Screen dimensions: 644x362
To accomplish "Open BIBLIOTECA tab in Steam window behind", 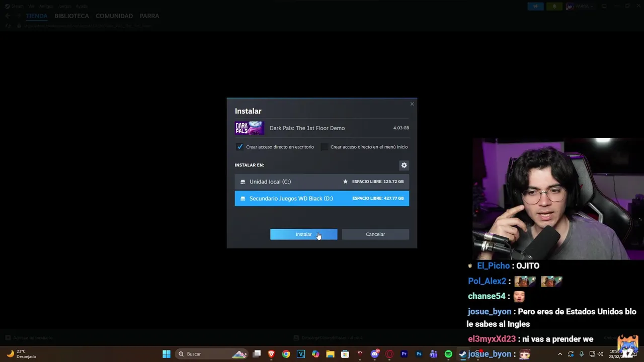I will pyautogui.click(x=72, y=16).
